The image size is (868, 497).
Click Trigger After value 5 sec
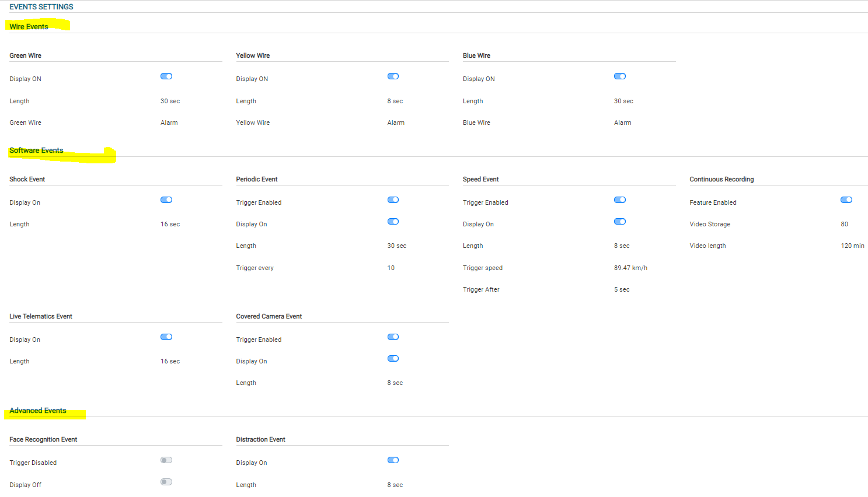click(x=622, y=289)
